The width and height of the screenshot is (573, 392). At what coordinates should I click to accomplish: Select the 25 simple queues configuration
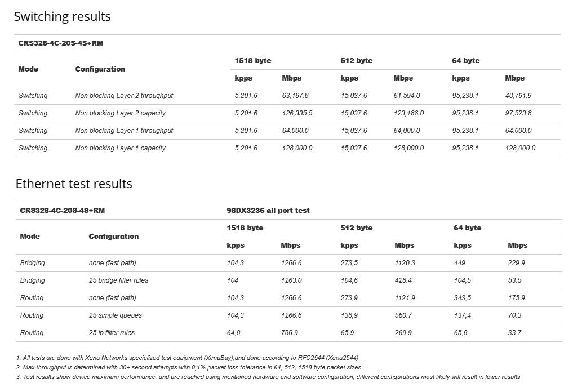[115, 315]
